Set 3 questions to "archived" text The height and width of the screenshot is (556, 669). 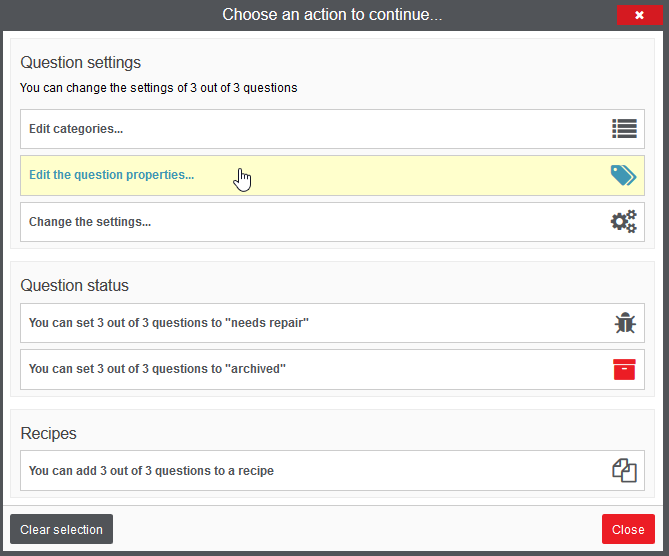click(x=157, y=369)
